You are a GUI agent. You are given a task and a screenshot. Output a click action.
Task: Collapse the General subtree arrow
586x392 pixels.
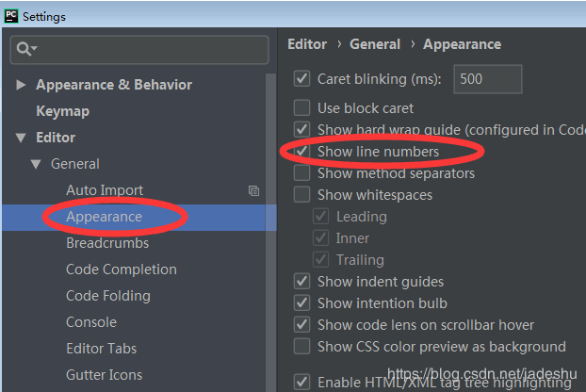click(36, 164)
